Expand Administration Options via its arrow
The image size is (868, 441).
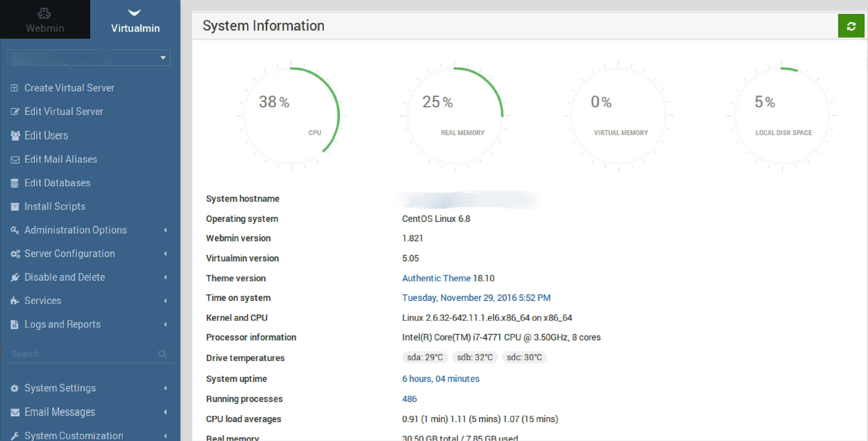pos(165,230)
